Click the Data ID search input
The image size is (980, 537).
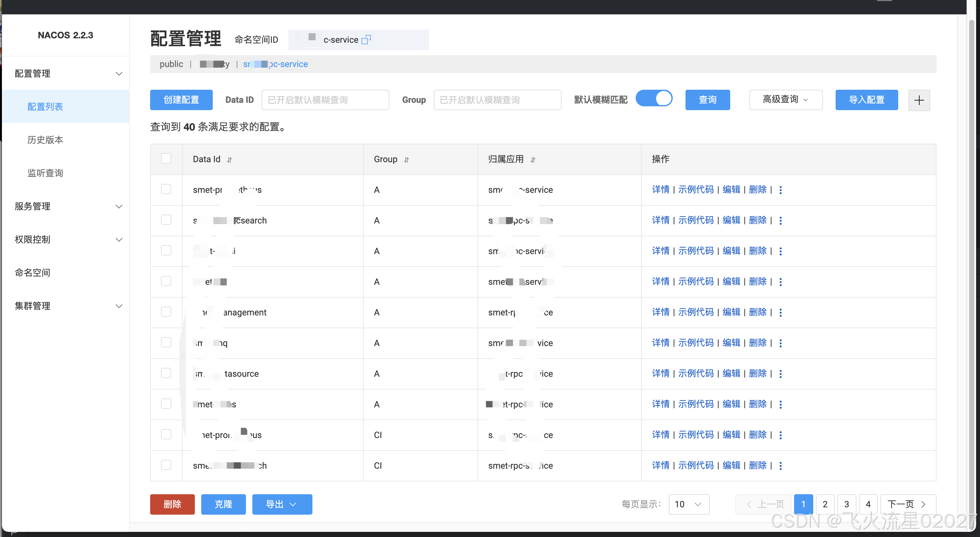pyautogui.click(x=325, y=100)
